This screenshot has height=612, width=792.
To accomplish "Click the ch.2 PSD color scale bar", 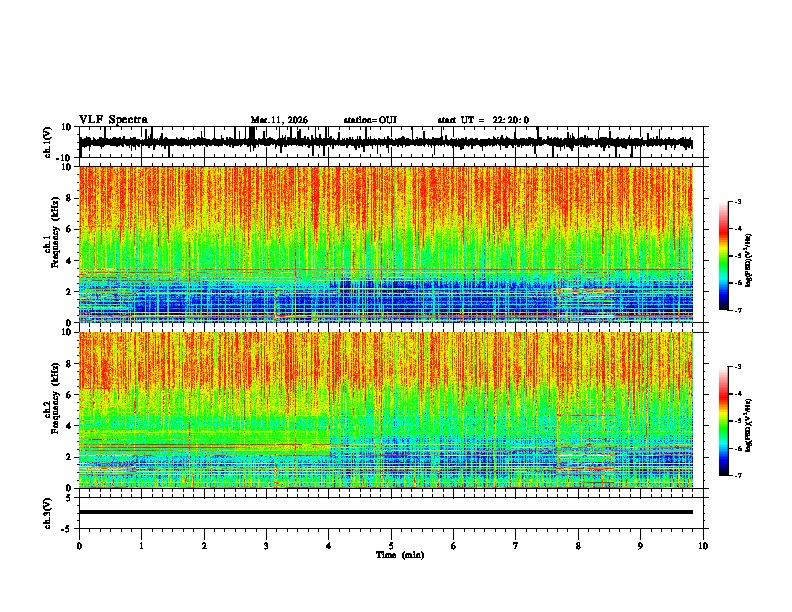I will click(x=724, y=421).
